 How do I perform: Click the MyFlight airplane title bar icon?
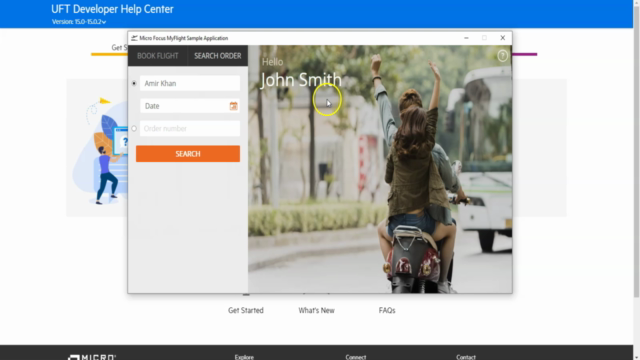click(134, 38)
